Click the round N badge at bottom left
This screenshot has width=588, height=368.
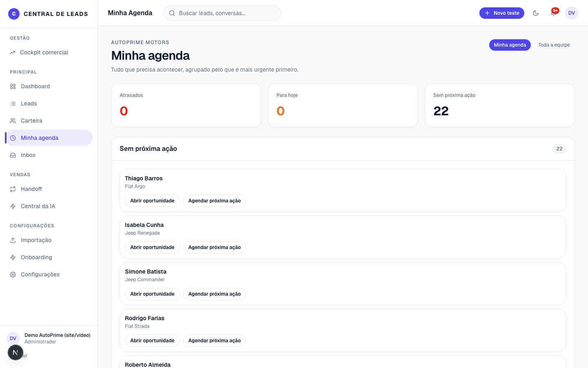(x=16, y=352)
